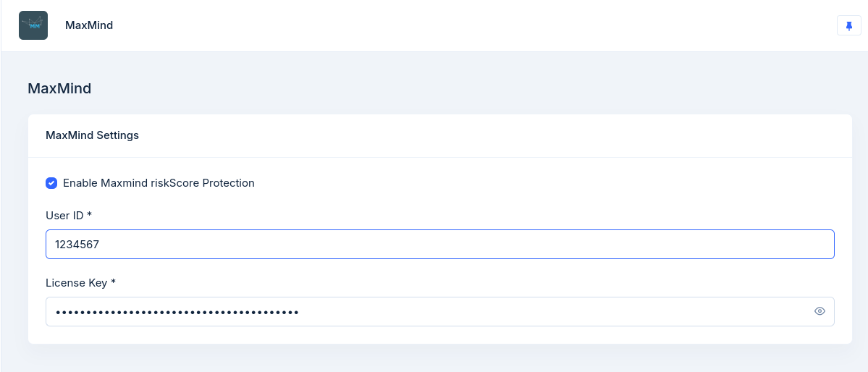This screenshot has height=372, width=868.
Task: Click the 'User ID' field label
Action: [64, 216]
